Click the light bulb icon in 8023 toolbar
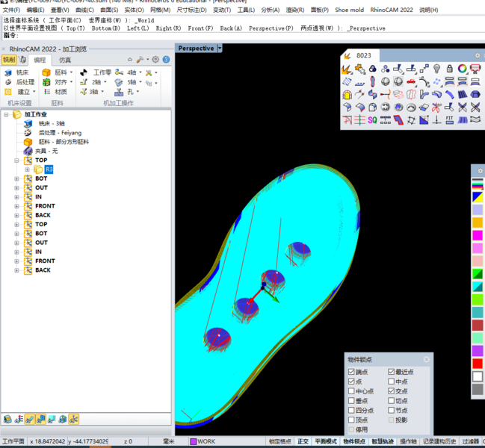Image resolution: width=485 pixels, height=448 pixels. coord(436,69)
